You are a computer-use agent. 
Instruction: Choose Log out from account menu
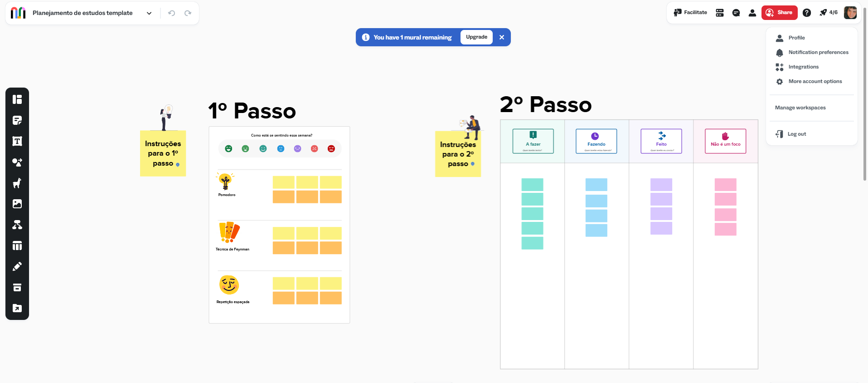click(791, 134)
